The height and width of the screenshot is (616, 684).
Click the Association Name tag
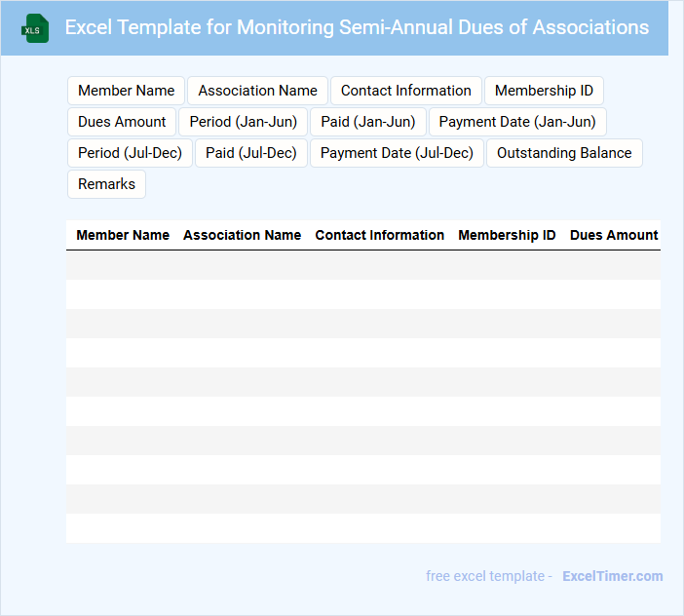[257, 91]
